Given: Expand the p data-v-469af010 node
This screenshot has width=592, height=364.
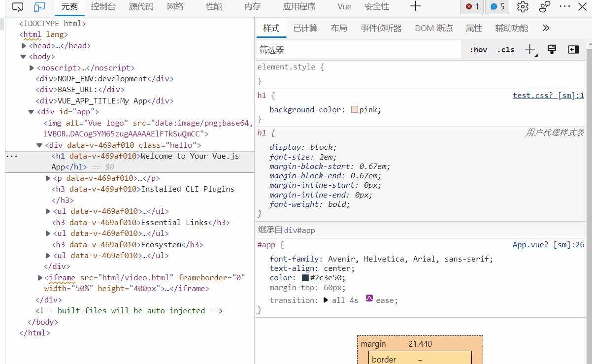Looking at the screenshot, I should (x=48, y=178).
